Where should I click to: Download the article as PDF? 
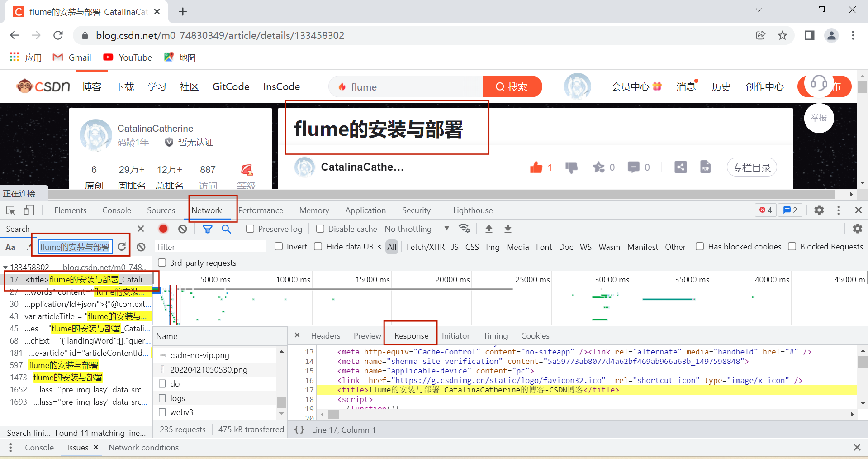click(705, 167)
